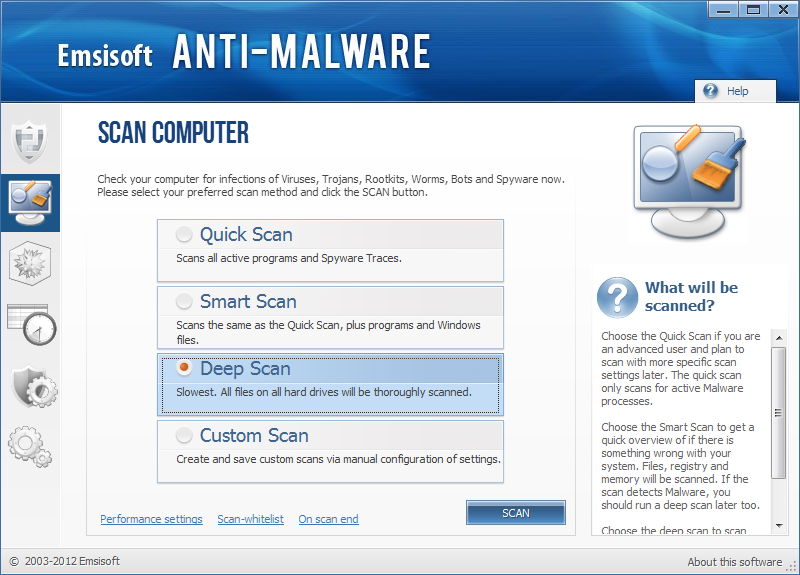The image size is (800, 575).
Task: Open the Security Status shield icon in sidebar
Action: pos(29,141)
